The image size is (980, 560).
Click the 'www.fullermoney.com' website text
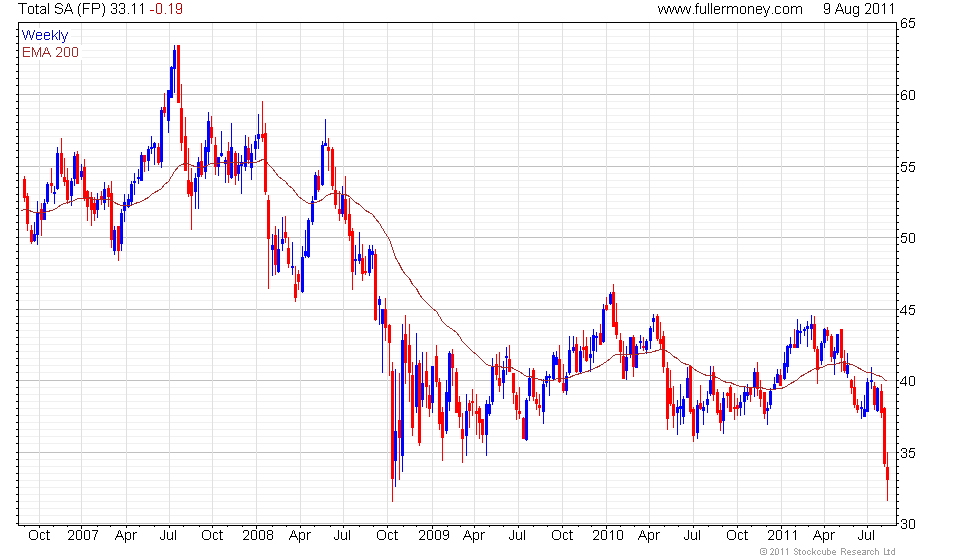click(x=730, y=9)
